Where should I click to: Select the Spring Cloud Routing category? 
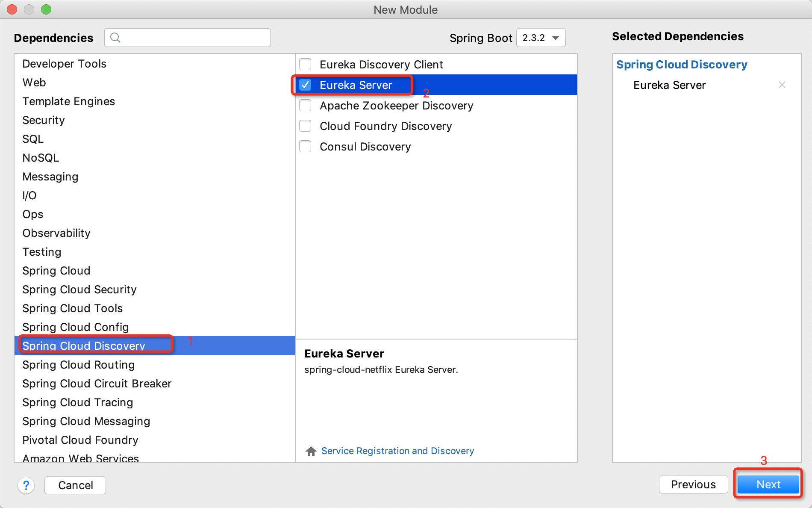(79, 365)
